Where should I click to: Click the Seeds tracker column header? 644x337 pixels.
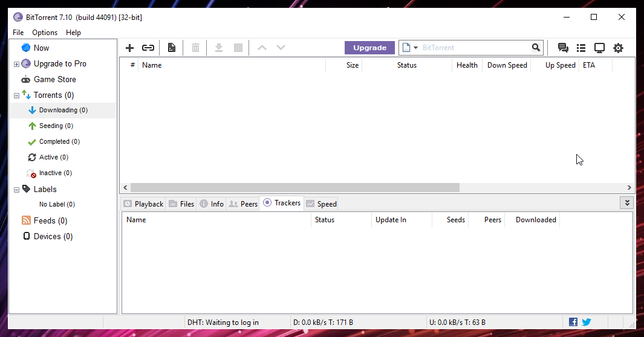[450, 220]
